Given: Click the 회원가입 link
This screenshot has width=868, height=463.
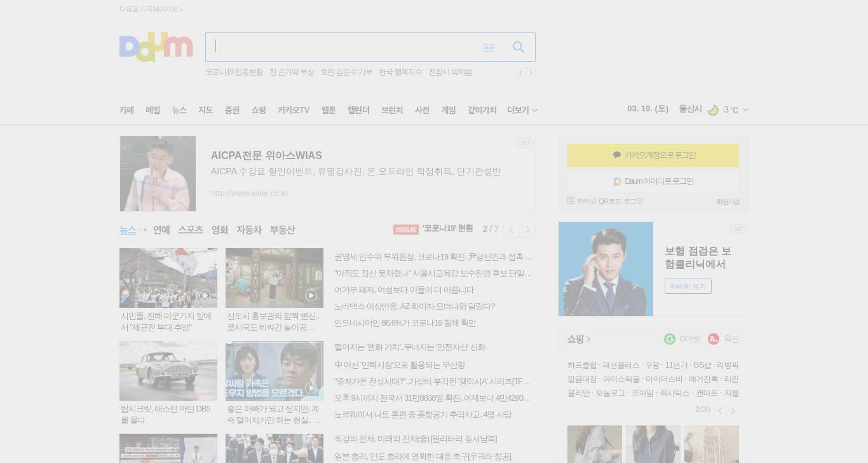Looking at the screenshot, I should 728,202.
